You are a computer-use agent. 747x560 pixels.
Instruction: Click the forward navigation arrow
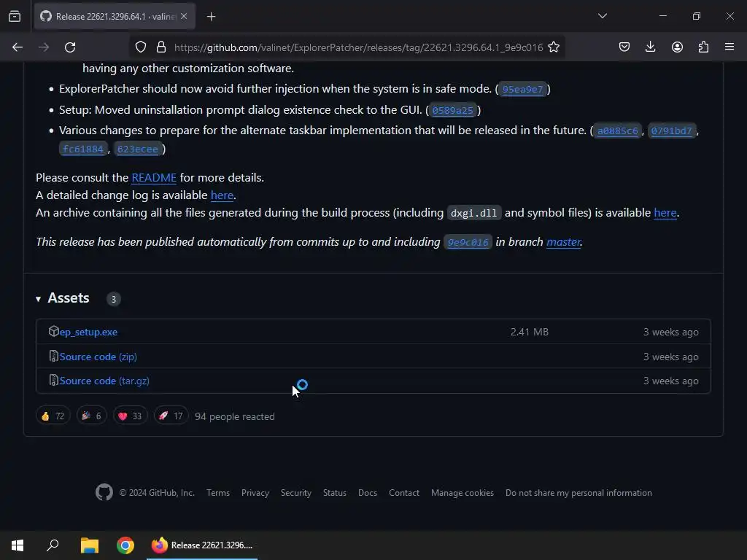43,47
